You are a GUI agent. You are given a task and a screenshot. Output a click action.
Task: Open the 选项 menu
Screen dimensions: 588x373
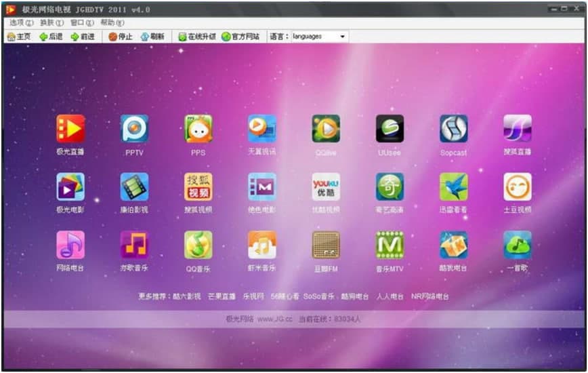pos(22,23)
